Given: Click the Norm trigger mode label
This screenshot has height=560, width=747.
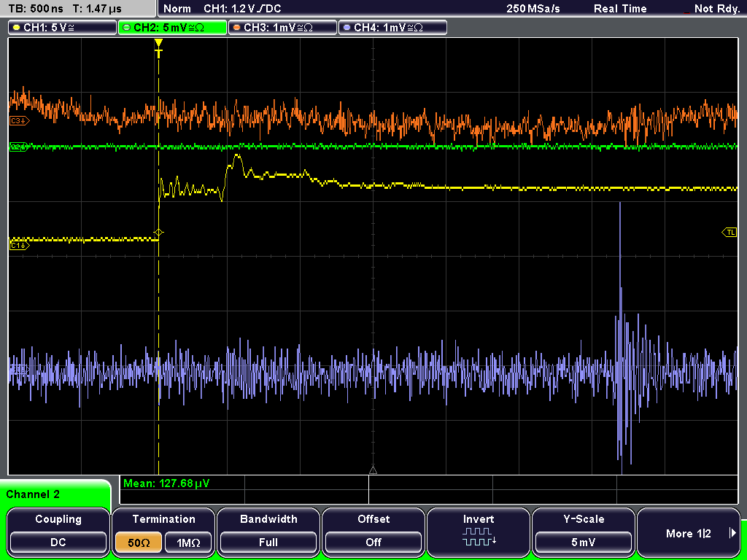Looking at the screenshot, I should pos(177,9).
